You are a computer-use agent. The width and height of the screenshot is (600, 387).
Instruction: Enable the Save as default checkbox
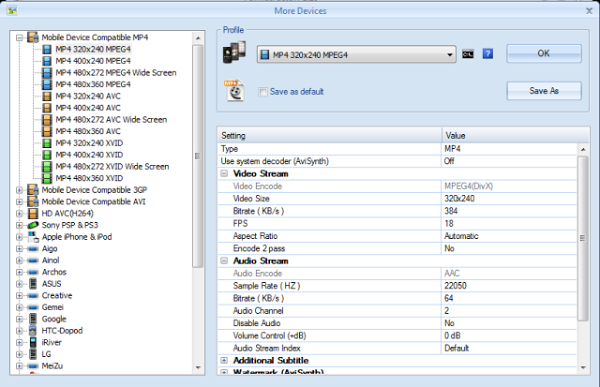pyautogui.click(x=263, y=92)
